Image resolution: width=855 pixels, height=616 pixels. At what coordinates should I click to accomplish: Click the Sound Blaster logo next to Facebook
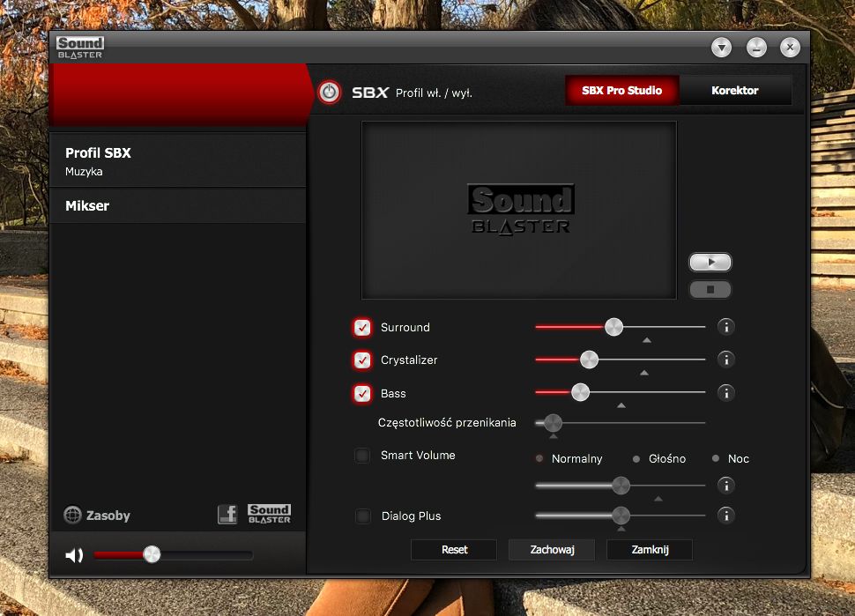click(270, 514)
